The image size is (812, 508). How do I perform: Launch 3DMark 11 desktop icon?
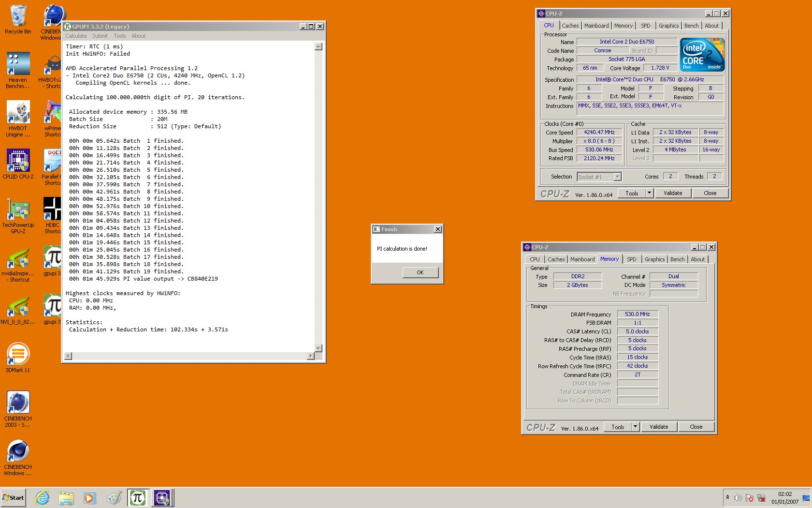pos(18,358)
